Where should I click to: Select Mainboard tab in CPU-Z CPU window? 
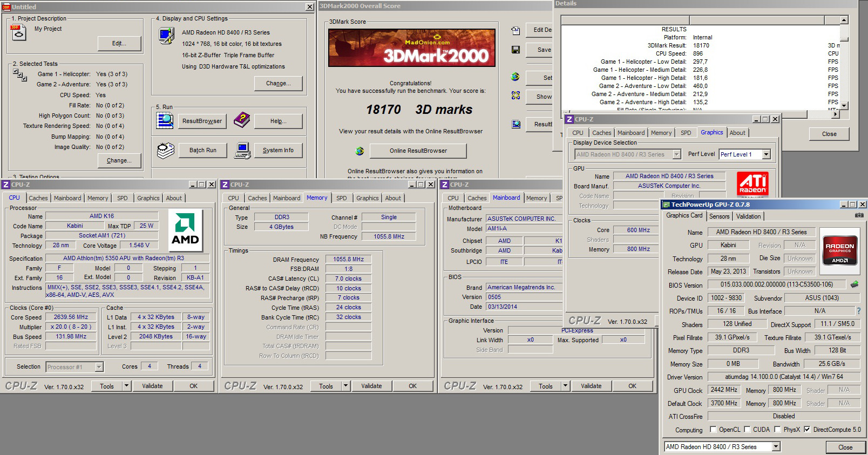pyautogui.click(x=67, y=198)
